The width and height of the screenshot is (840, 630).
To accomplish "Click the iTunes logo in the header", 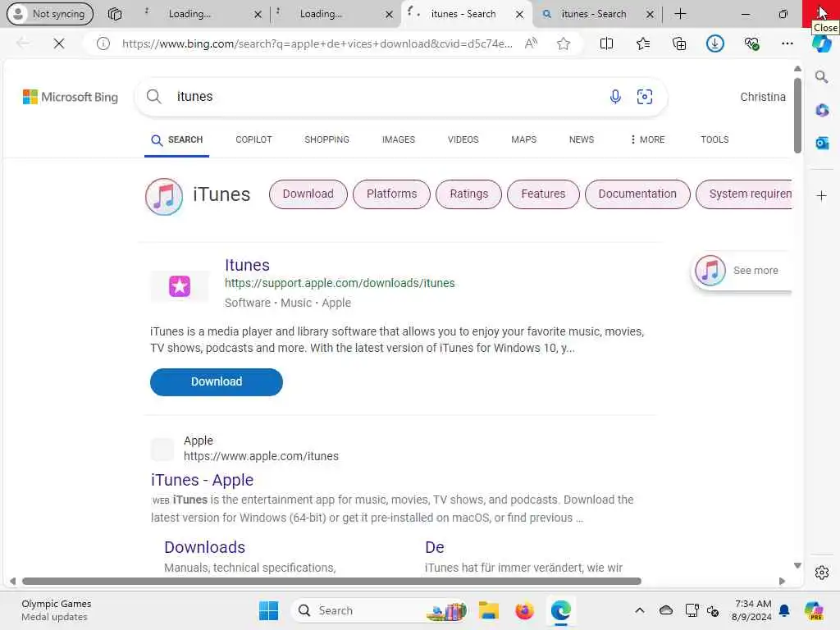I will tap(164, 197).
